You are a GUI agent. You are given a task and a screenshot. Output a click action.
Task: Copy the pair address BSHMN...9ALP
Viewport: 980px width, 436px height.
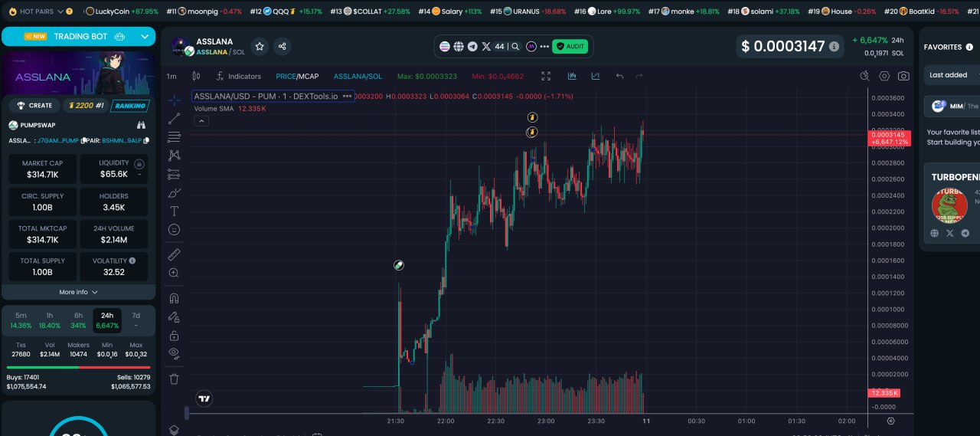[145, 140]
